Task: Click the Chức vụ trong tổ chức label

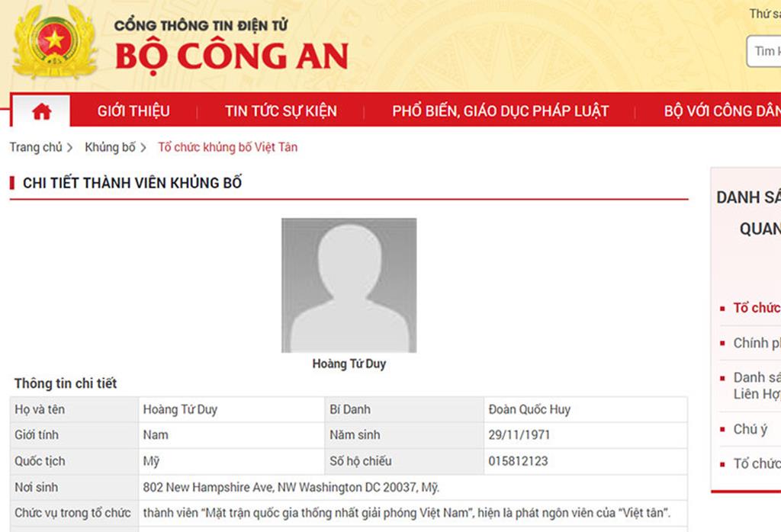Action: [72, 513]
